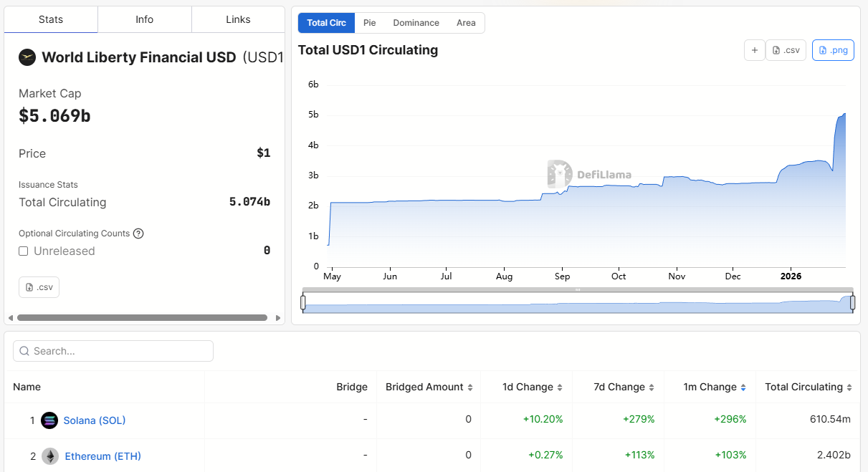
Task: Open the Solana (SOL) link
Action: [95, 420]
